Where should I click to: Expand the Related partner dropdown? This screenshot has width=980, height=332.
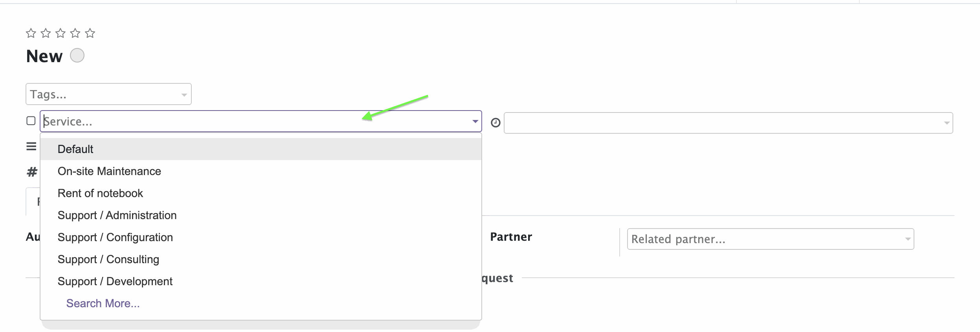908,239
